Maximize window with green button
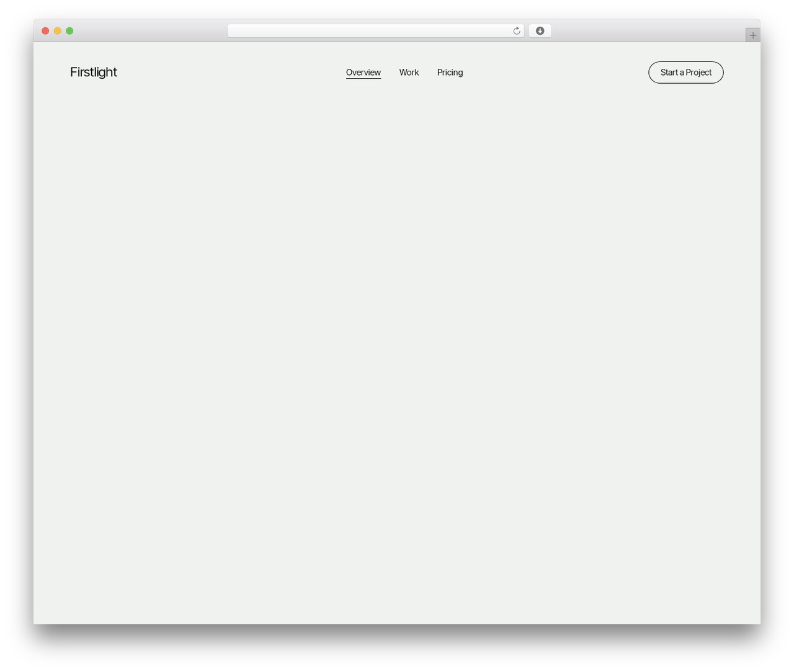The width and height of the screenshot is (794, 672). (69, 31)
